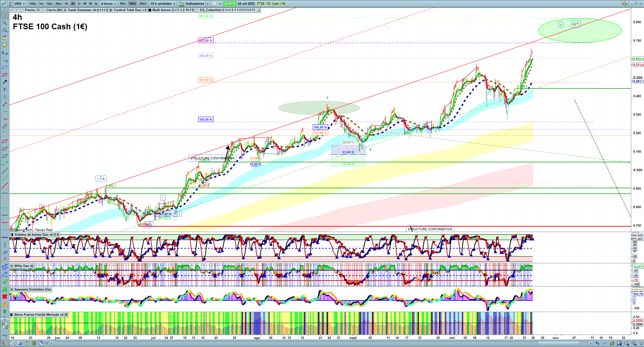Select the ruler measurement tool
The image size is (644, 347).
tap(5, 126)
